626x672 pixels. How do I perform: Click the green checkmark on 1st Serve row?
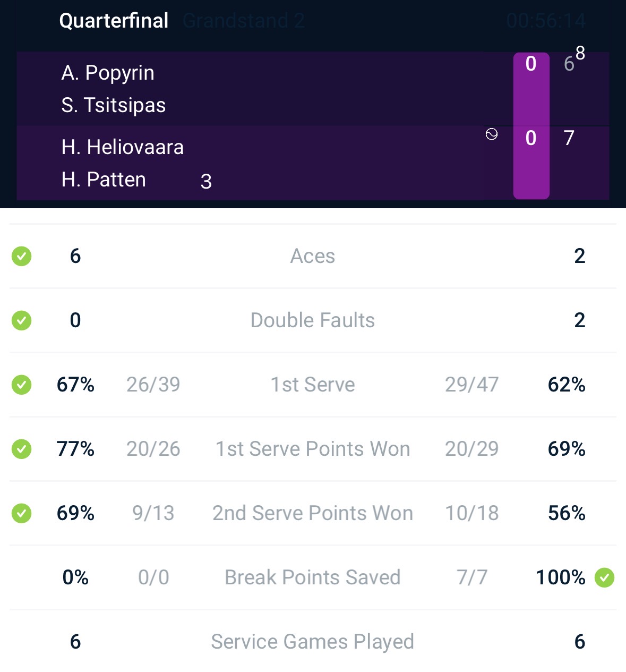(x=22, y=385)
